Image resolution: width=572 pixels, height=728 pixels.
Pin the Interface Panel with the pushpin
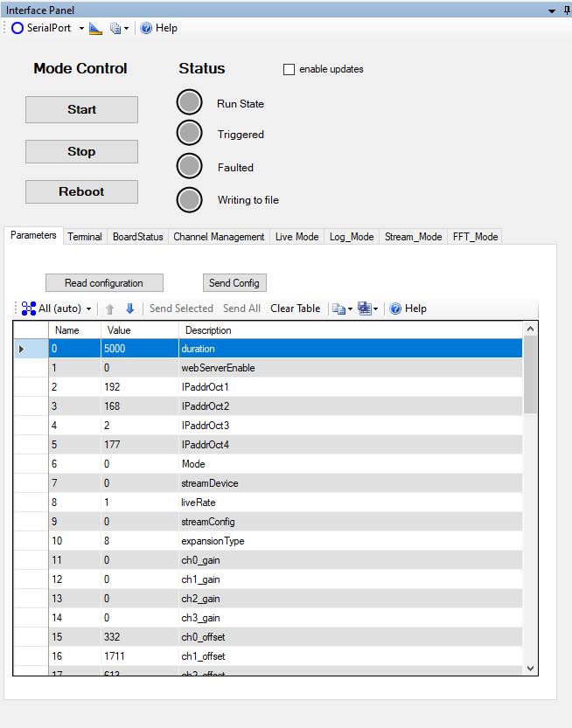click(x=566, y=10)
